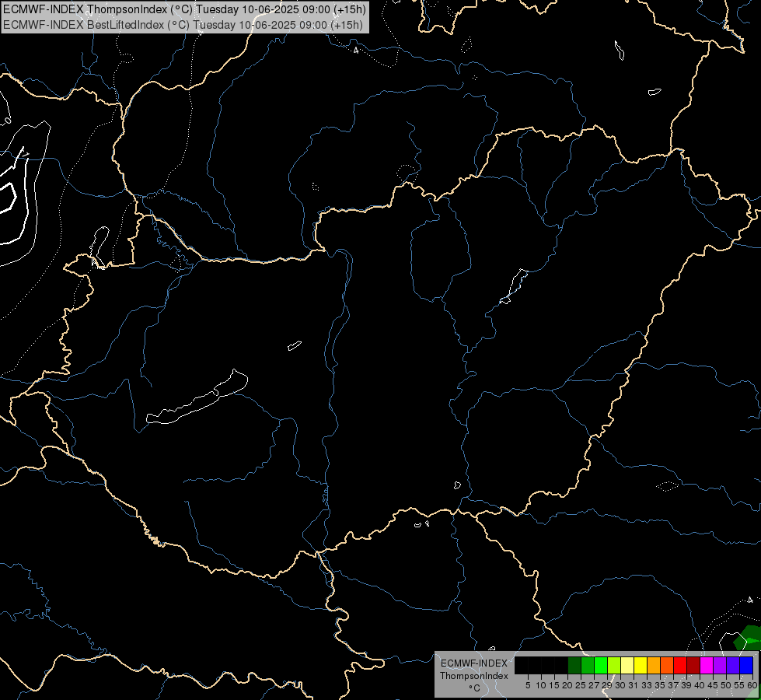
Task: Click the legend tick value 60
Action: click(752, 685)
